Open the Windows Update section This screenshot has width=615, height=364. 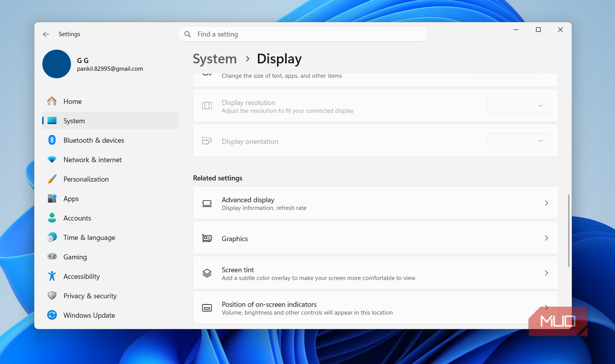[x=110, y=315]
